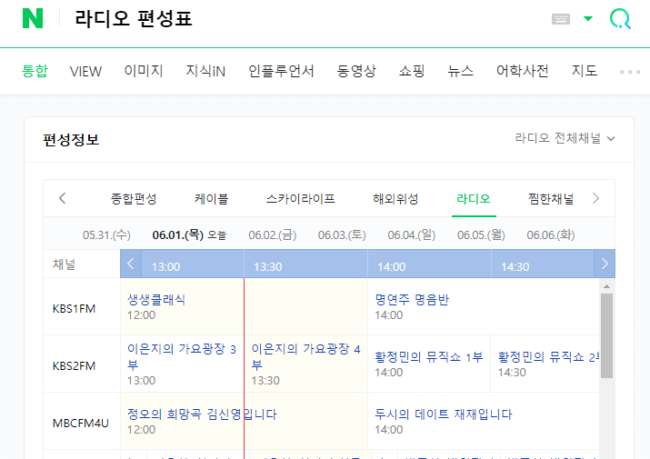Choose the date 06.06.(화)
The height and width of the screenshot is (459, 650).
coord(551,235)
